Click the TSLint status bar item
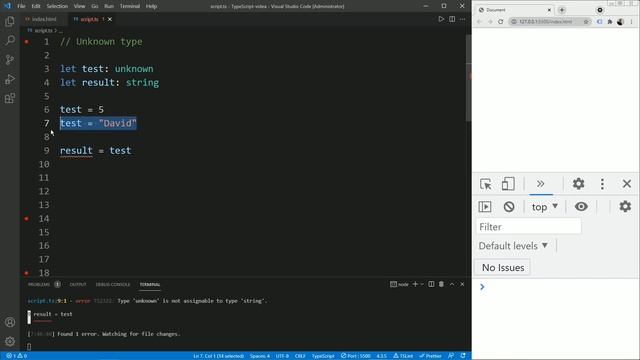This screenshot has height=360, width=640. point(403,356)
